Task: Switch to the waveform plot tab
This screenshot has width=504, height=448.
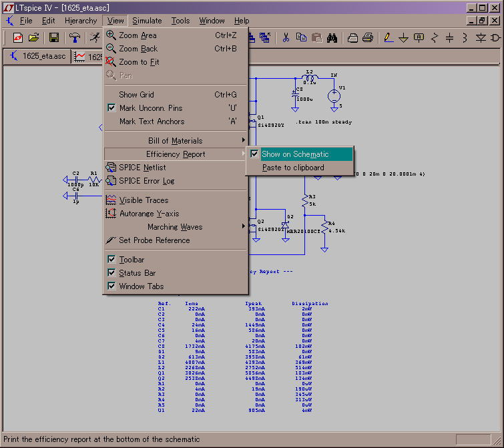Action: [x=87, y=57]
